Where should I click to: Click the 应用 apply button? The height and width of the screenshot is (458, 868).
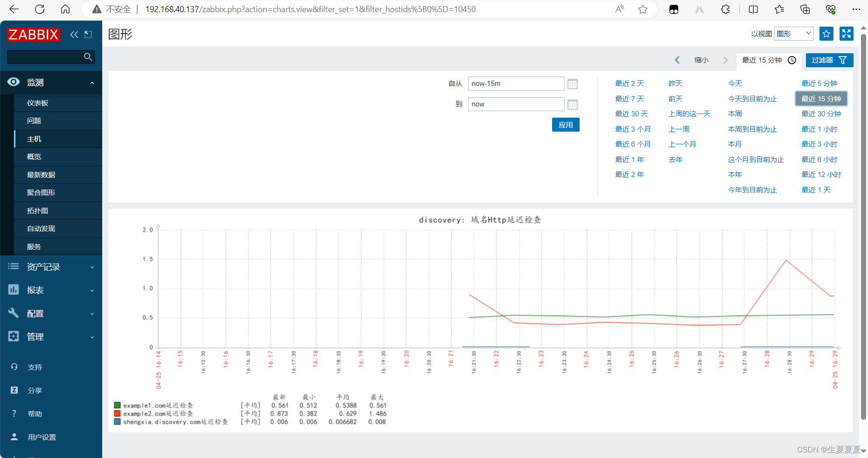click(566, 125)
